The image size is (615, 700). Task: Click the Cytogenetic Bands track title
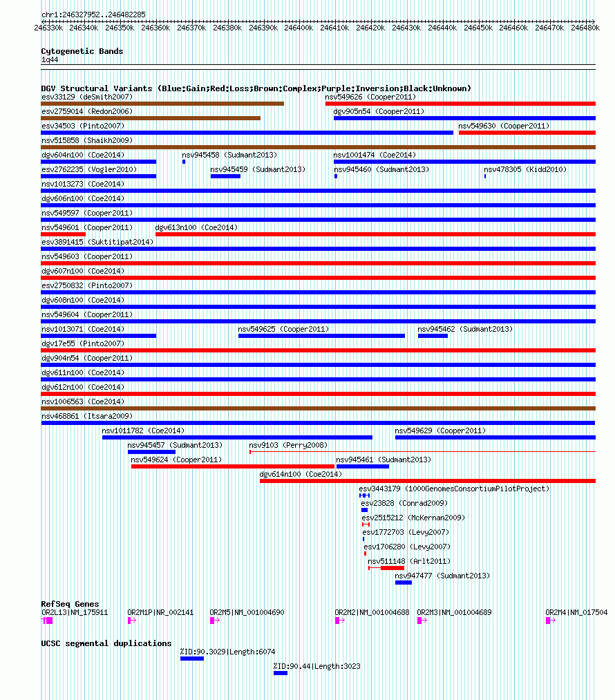pyautogui.click(x=82, y=51)
